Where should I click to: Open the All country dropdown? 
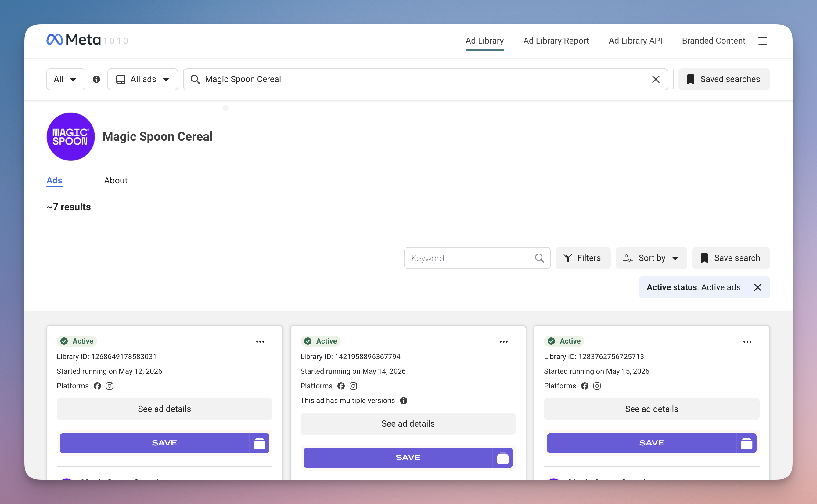pyautogui.click(x=66, y=79)
